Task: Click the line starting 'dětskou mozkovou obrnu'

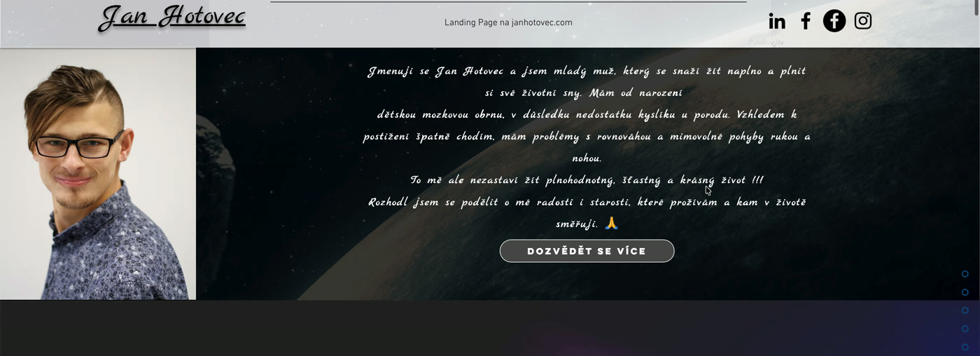Action: tap(587, 115)
